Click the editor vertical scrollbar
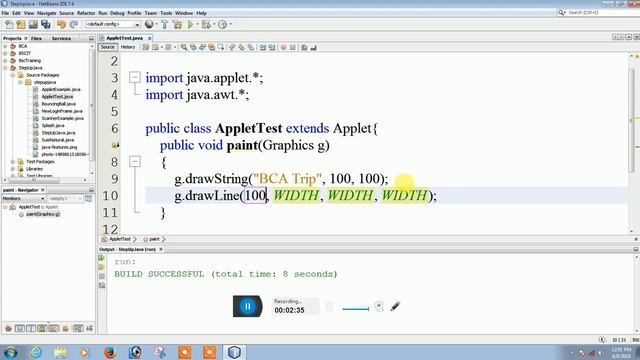The height and width of the screenshot is (360, 640). pos(631,120)
